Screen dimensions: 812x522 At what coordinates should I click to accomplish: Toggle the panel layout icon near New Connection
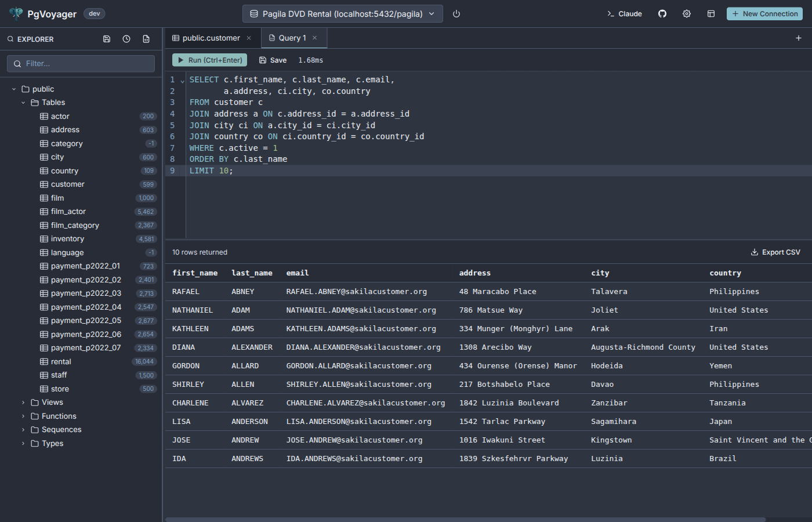tap(711, 13)
